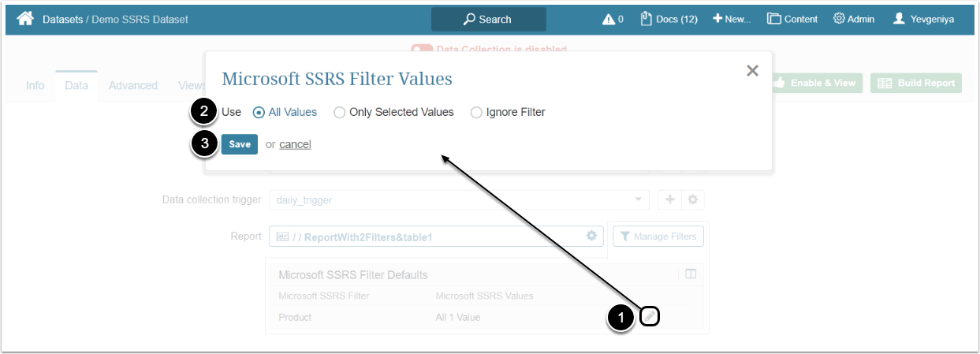Click Enable & View button

817,83
